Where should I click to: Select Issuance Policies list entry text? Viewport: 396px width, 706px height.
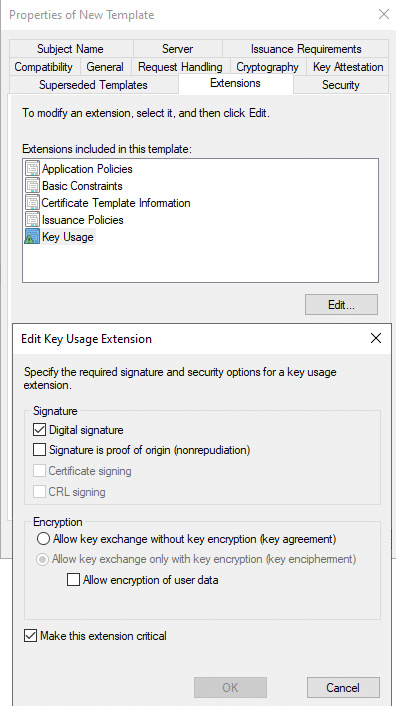point(83,220)
